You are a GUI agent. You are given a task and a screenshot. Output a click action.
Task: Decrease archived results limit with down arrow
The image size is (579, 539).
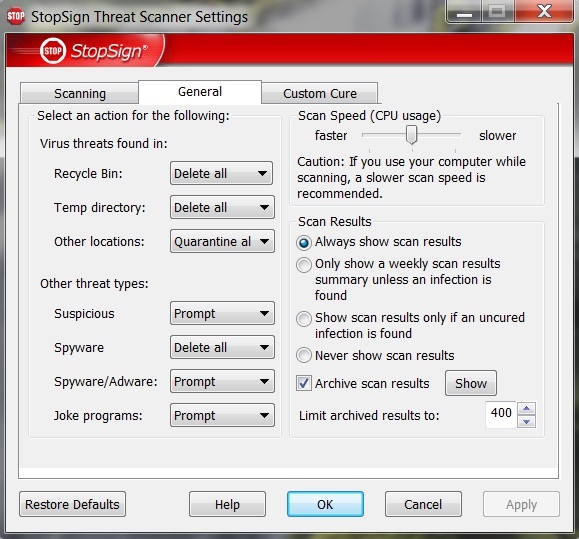point(527,421)
